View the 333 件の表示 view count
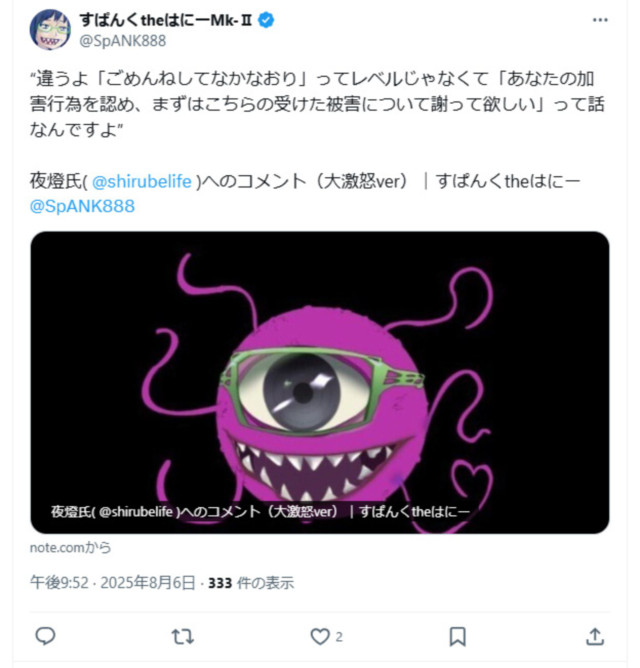 251,582
